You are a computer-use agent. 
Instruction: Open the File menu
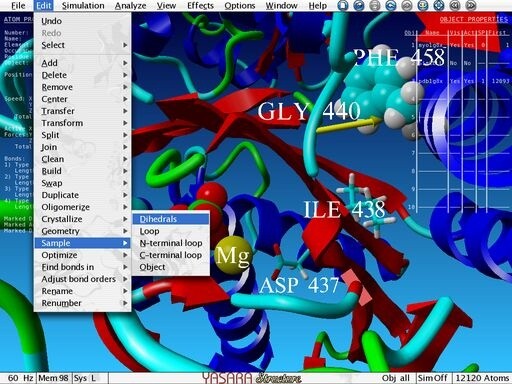(x=18, y=6)
